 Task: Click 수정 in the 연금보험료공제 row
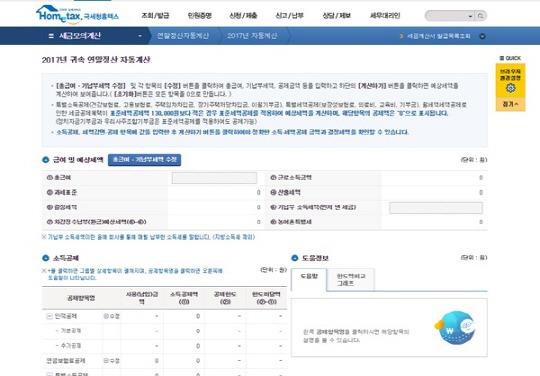(112, 361)
